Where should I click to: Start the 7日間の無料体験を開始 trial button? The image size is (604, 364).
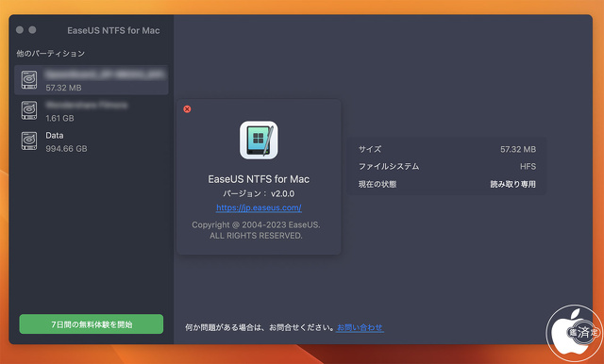(x=92, y=324)
